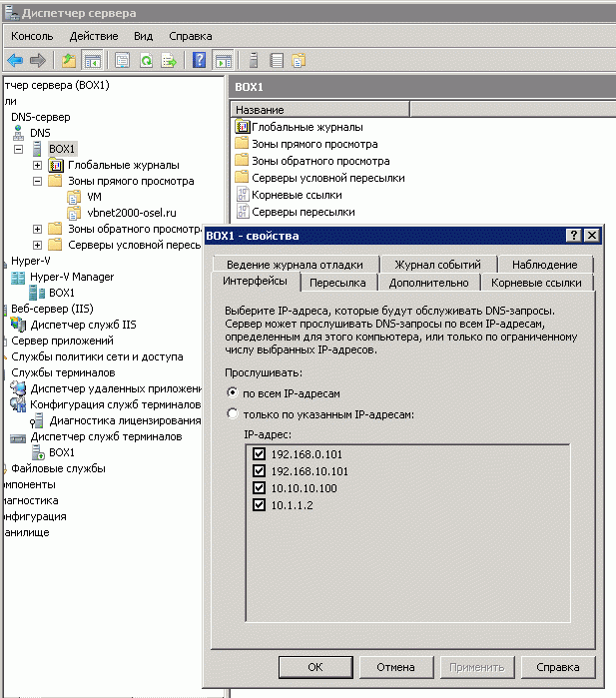616x698 pixels.
Task: Click the blue Back arrow in toolbar
Action: (x=15, y=60)
